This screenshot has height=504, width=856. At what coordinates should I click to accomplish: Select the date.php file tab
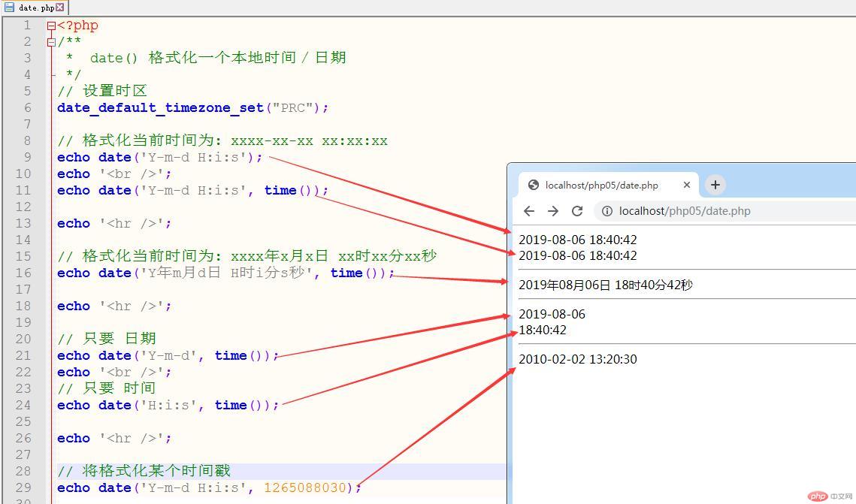(x=35, y=8)
